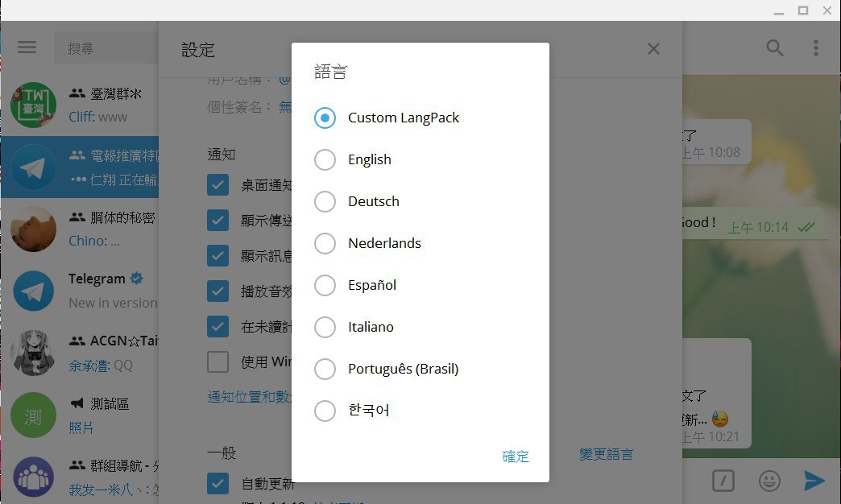Maximize the Telegram window
This screenshot has width=841, height=504.
803,10
